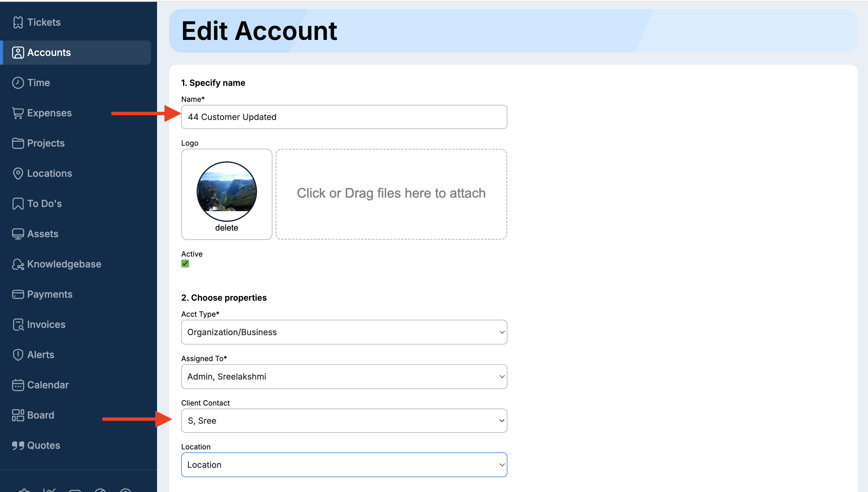
Task: Open the Board layout icon
Action: tap(18, 415)
